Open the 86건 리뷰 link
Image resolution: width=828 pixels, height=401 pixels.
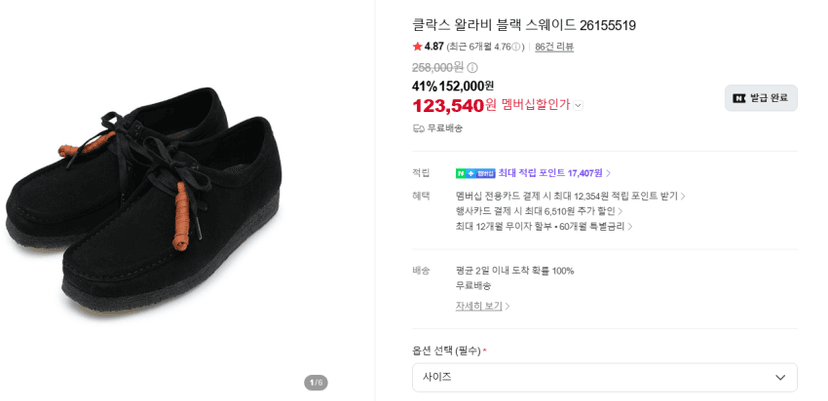[x=554, y=46]
